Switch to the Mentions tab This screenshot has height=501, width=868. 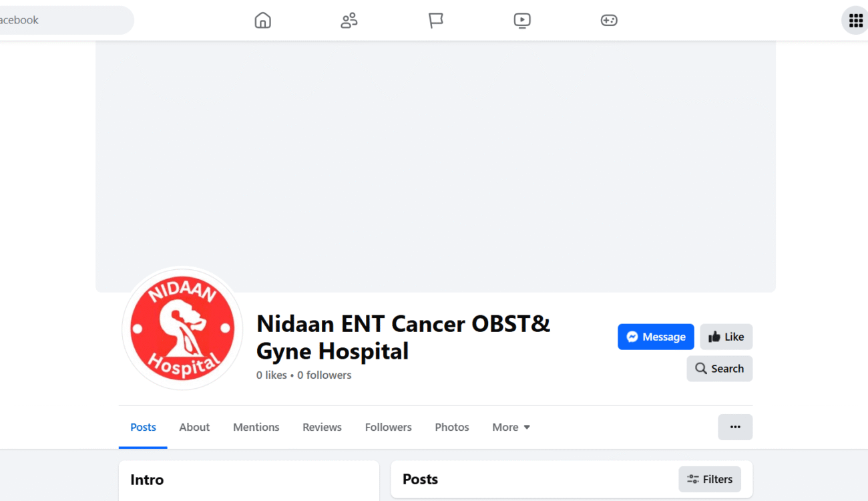[256, 427]
